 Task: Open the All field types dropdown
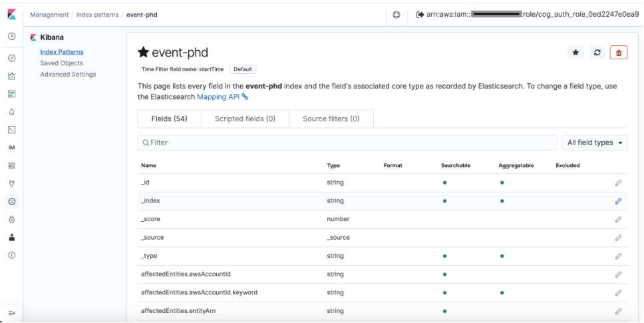(594, 143)
